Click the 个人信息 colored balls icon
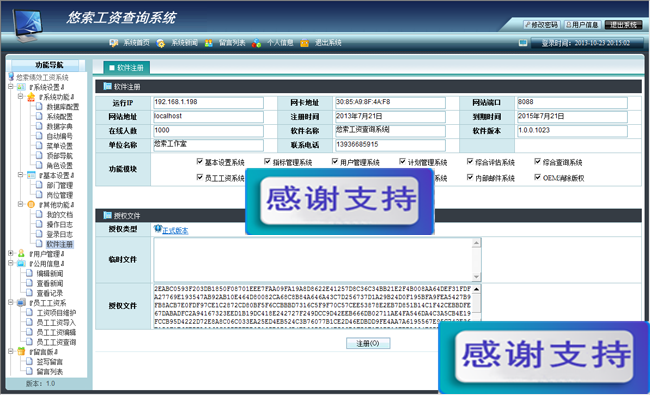 pyautogui.click(x=257, y=43)
